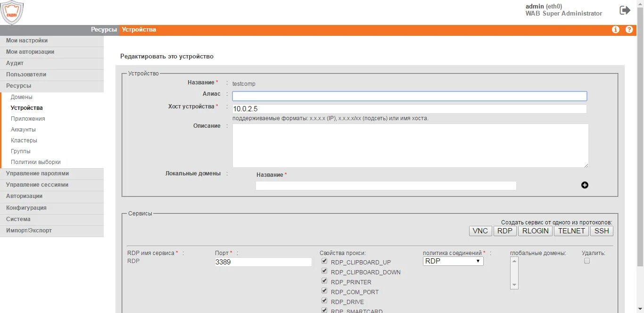The width and height of the screenshot is (644, 313).
Task: Open the connection policy RDP dropdown
Action: pos(453,261)
